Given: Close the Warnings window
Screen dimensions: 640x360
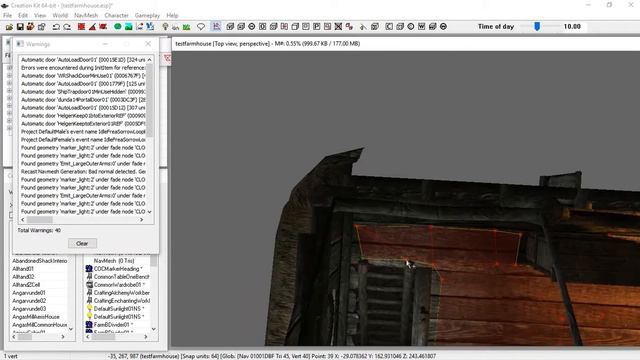Looking at the screenshot, I should (148, 44).
